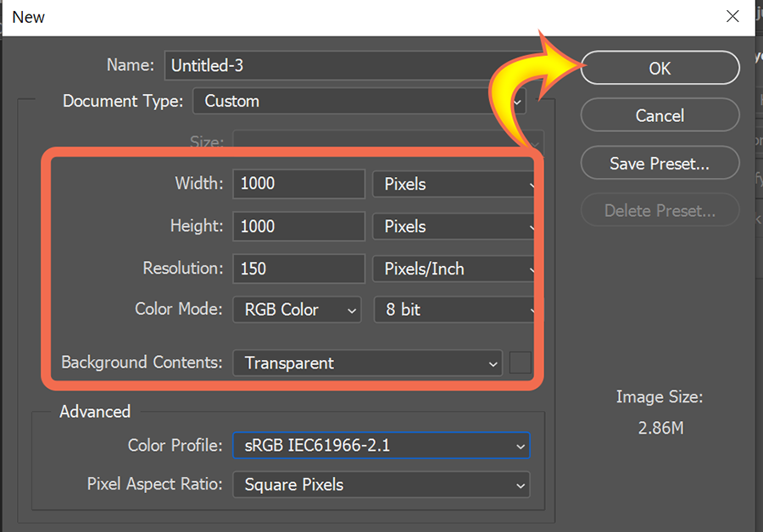This screenshot has width=763, height=532.
Task: Click the Width value field
Action: (298, 184)
